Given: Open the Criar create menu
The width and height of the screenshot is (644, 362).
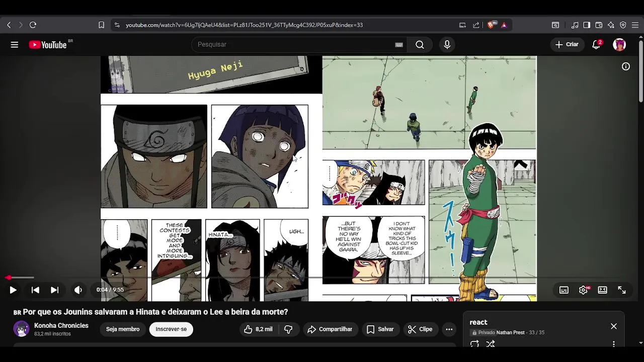Looking at the screenshot, I should pyautogui.click(x=567, y=44).
